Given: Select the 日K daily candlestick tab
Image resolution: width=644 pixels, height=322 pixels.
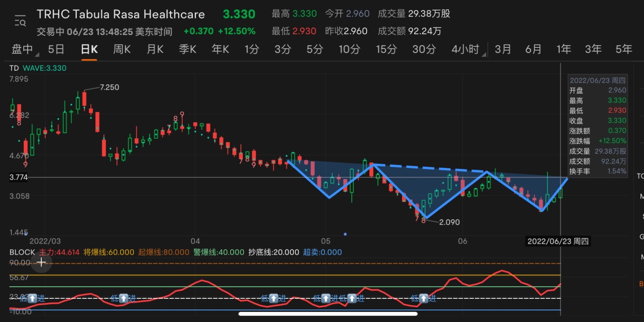Looking at the screenshot, I should coord(89,49).
